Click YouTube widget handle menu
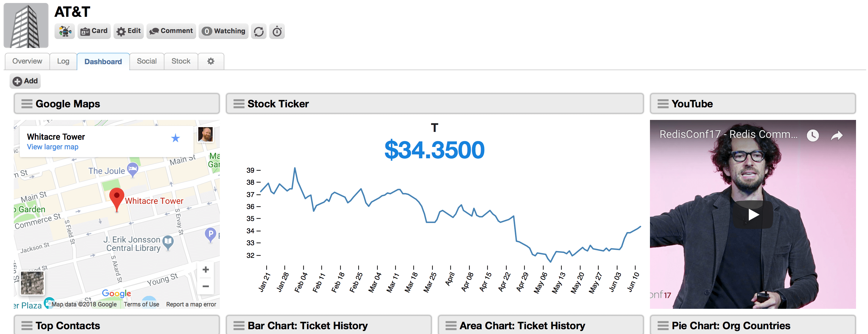This screenshot has height=334, width=868. pyautogui.click(x=663, y=104)
